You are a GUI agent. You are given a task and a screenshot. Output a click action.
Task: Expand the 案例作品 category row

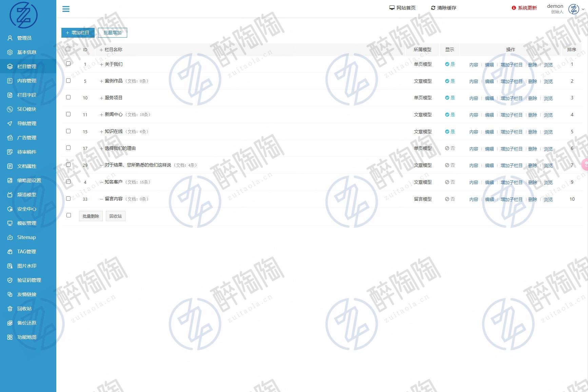tap(101, 81)
